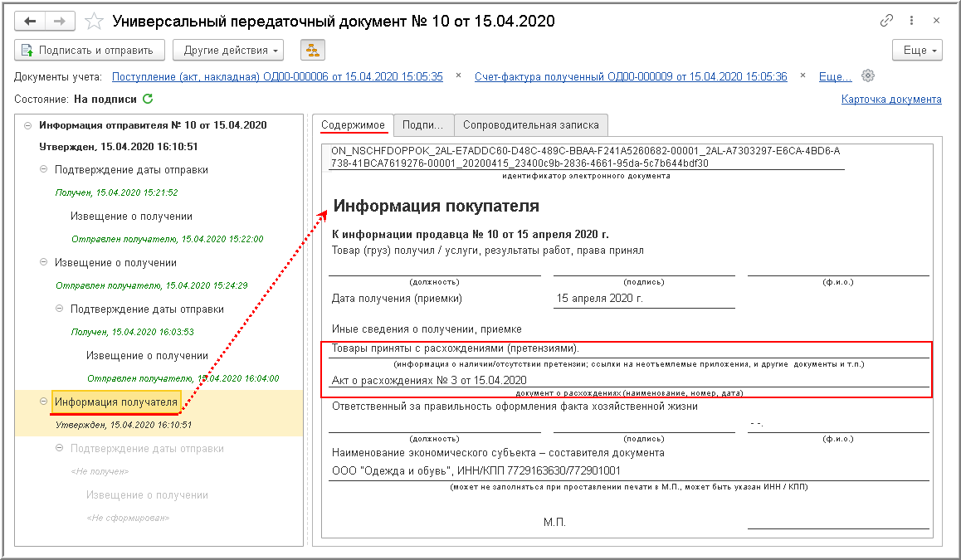Go back with the left arrow button
This screenshot has width=961, height=560.
click(x=30, y=22)
